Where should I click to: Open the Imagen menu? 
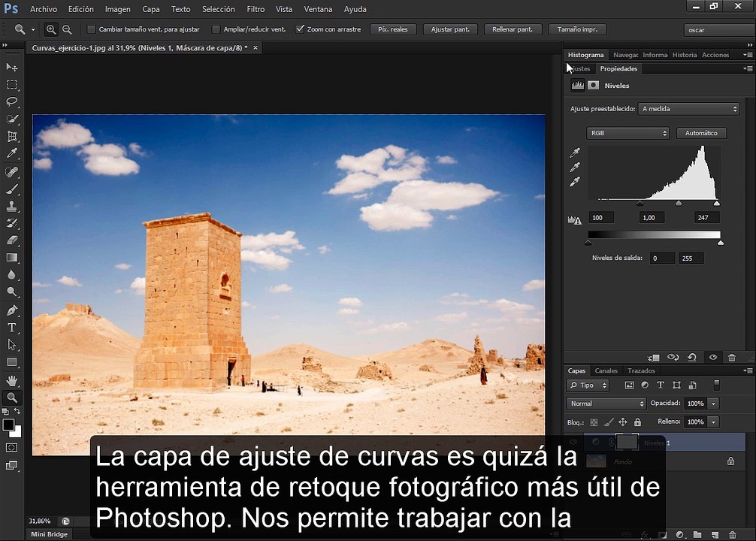click(x=118, y=9)
